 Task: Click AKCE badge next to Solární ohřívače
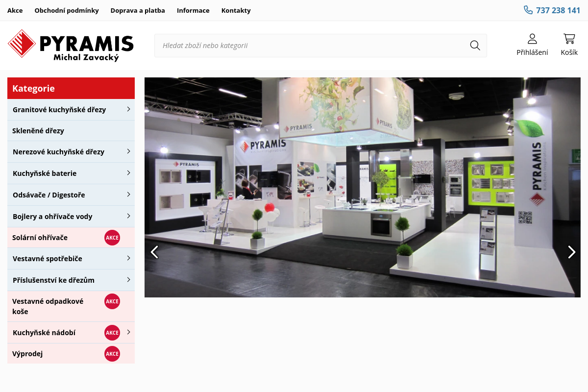[x=112, y=238]
